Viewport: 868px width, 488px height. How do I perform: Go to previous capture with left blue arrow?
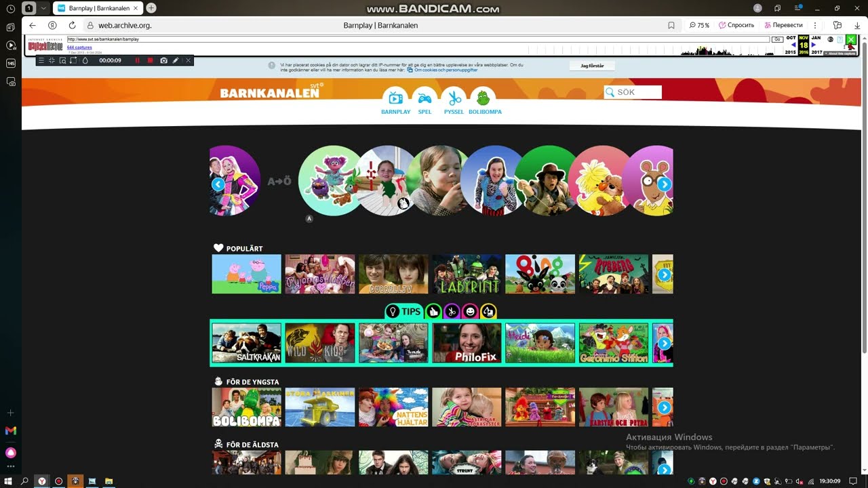tap(793, 45)
